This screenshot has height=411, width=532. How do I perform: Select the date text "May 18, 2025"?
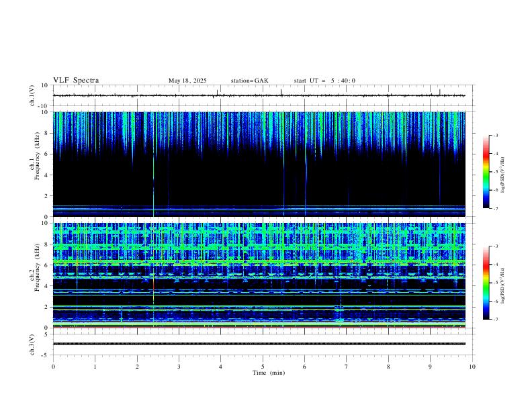click(x=187, y=81)
